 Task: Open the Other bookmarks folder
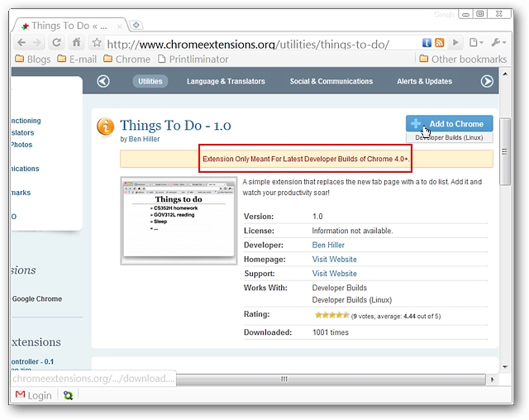(x=463, y=59)
